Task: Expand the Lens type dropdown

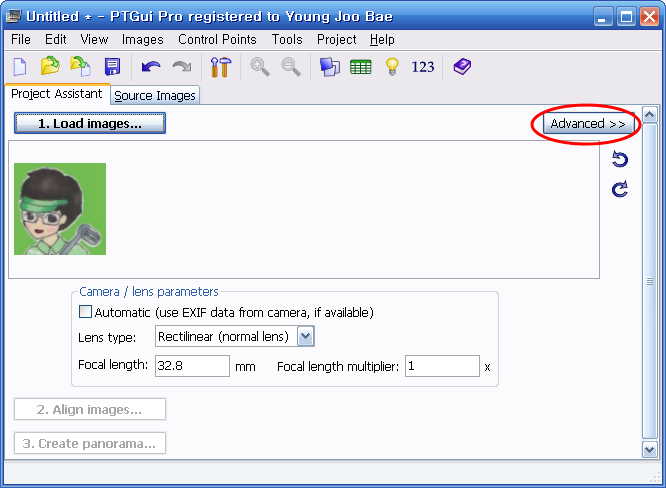Action: pyautogui.click(x=306, y=336)
